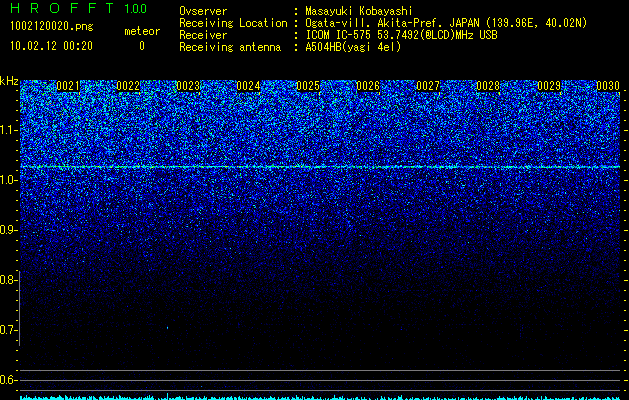The width and height of the screenshot is (629, 400).
Task: Click the receiver text ICOM IC-575 53.7492 MHz
Action: [401, 35]
